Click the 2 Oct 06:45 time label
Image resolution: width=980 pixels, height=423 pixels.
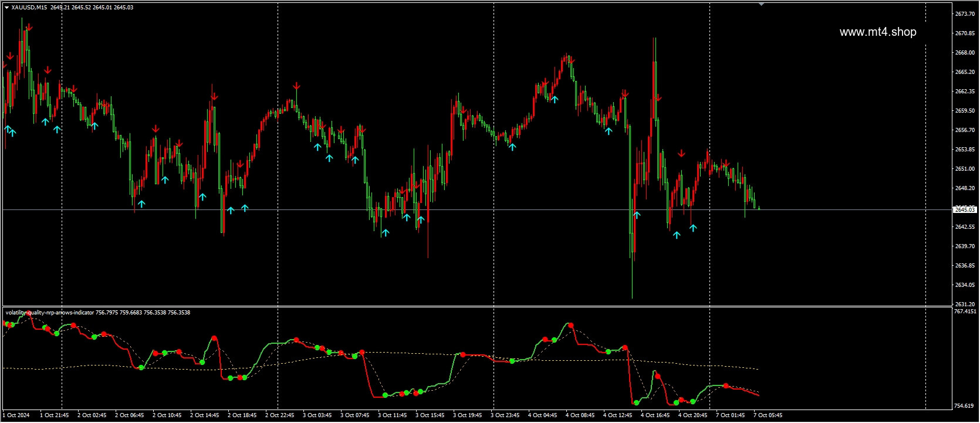coord(129,415)
